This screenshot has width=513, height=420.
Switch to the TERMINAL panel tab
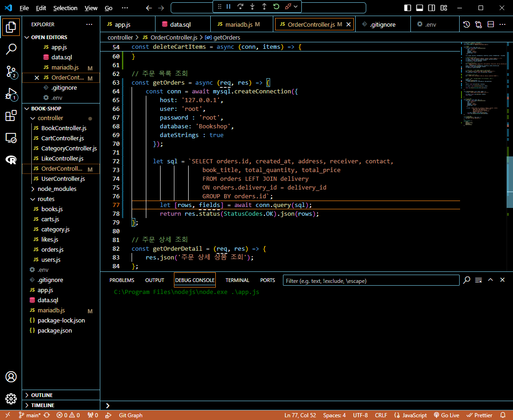237,280
